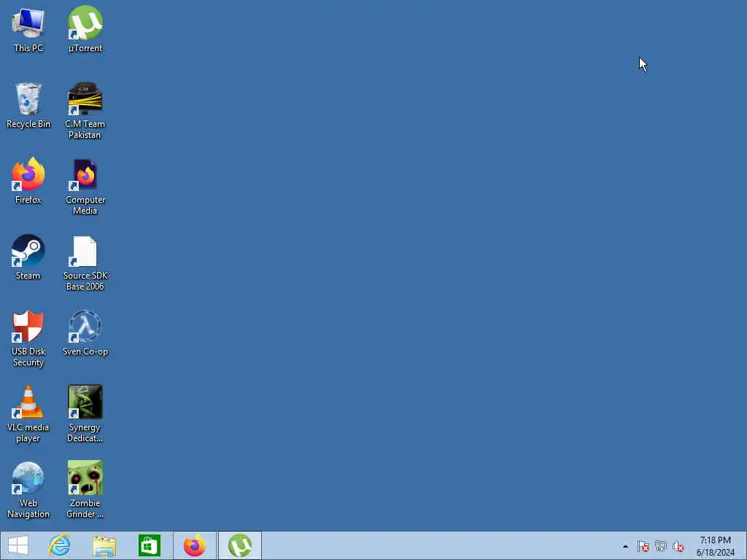Open the Windows Store taskbar icon

(150, 545)
